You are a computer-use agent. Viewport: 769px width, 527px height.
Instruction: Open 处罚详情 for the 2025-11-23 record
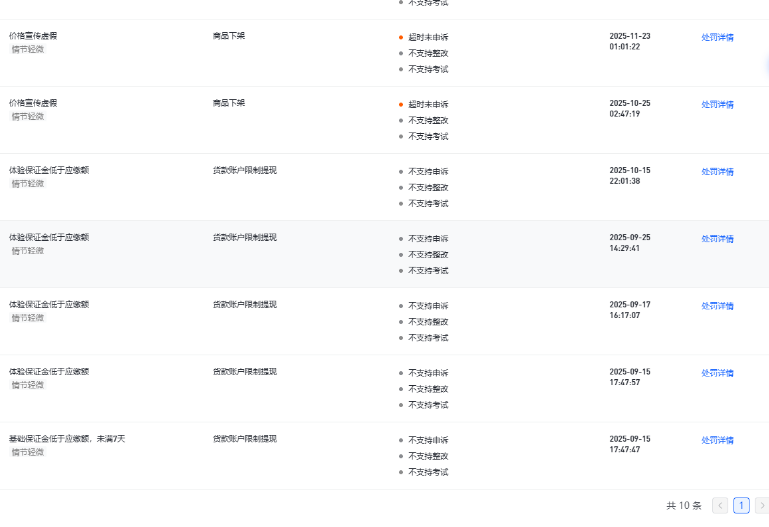717,37
